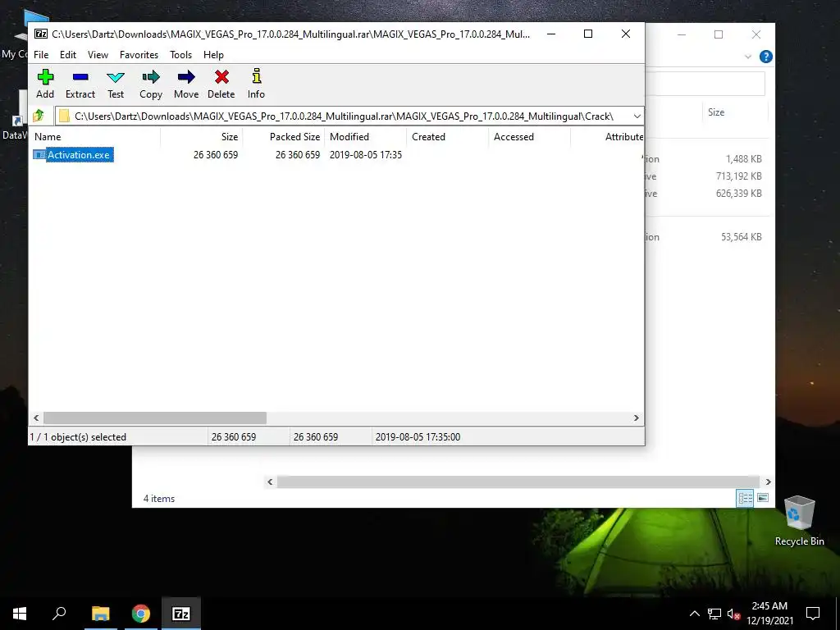
Task: Switch Explorer to details view icon
Action: click(x=745, y=498)
